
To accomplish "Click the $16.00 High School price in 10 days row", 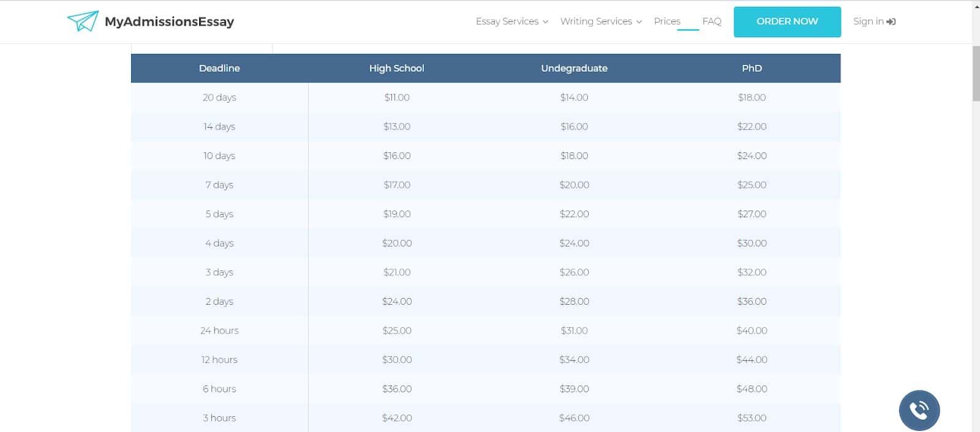I will click(397, 155).
